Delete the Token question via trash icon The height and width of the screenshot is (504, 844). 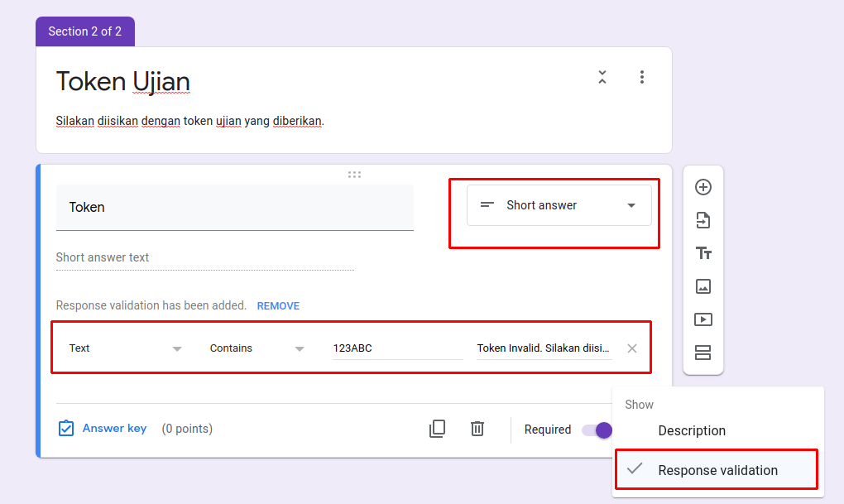[x=477, y=429]
